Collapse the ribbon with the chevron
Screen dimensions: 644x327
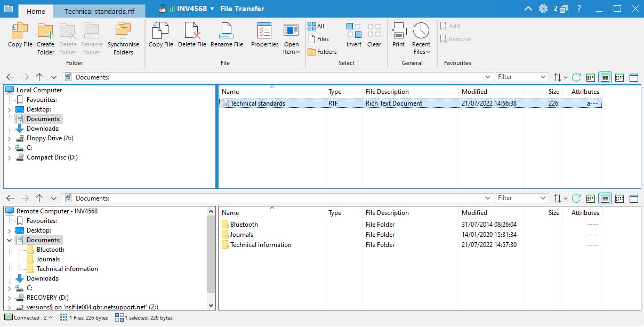[528, 9]
